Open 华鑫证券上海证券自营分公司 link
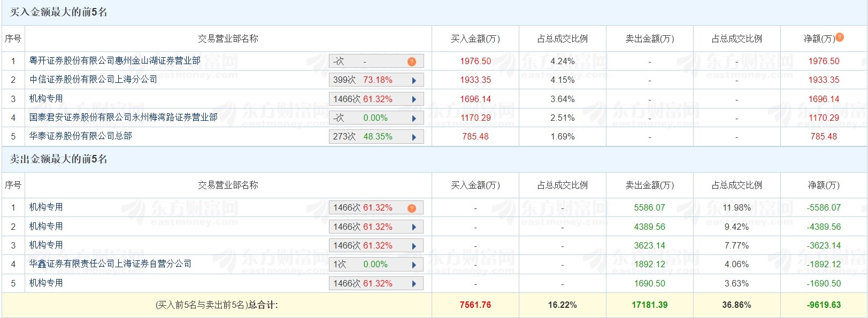The image size is (868, 318). 111,264
